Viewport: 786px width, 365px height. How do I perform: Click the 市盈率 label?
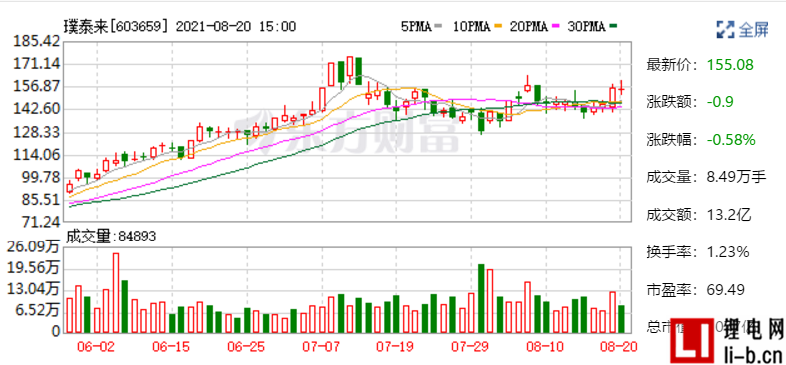[x=673, y=290]
